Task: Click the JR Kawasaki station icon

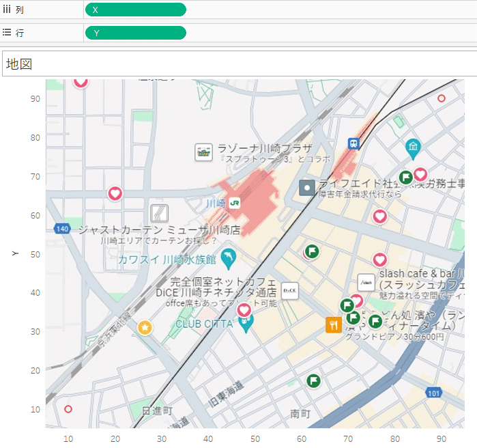Action: 234,203
